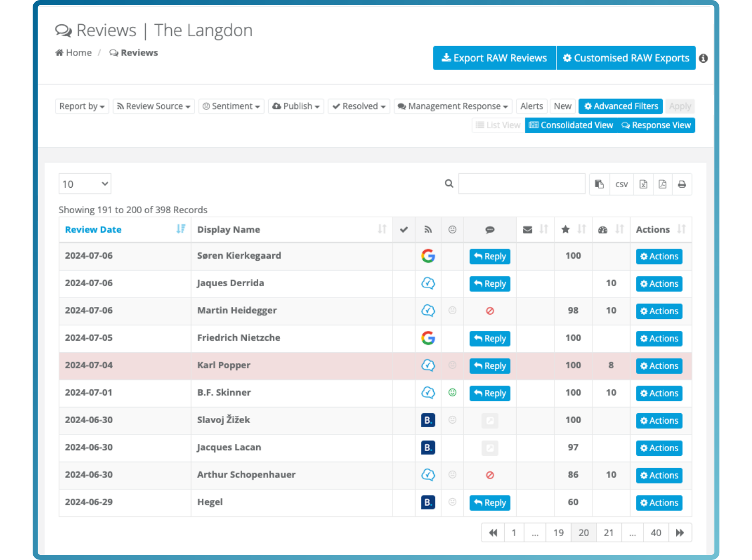Click the Google source icon for Søren Kierkegaard
This screenshot has width=752, height=560.
click(x=428, y=256)
